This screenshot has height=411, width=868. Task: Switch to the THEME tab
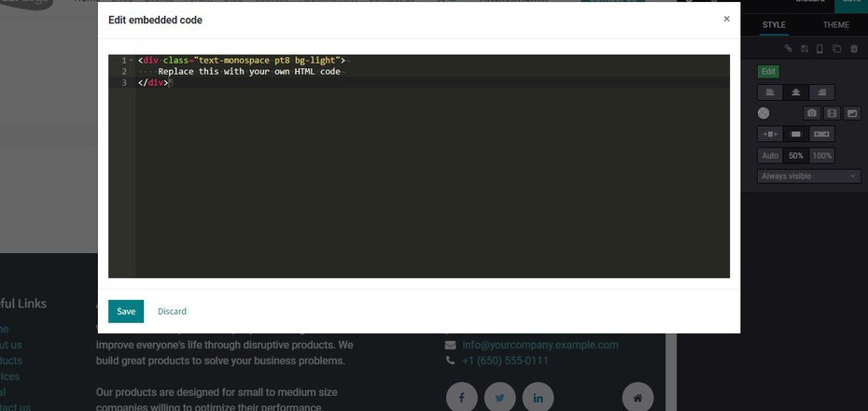pyautogui.click(x=836, y=25)
